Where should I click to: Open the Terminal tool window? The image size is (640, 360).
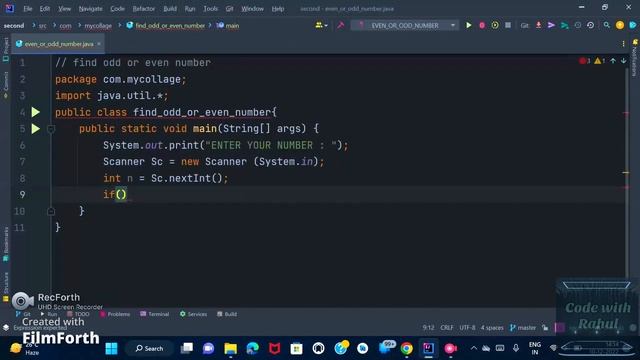click(x=155, y=314)
